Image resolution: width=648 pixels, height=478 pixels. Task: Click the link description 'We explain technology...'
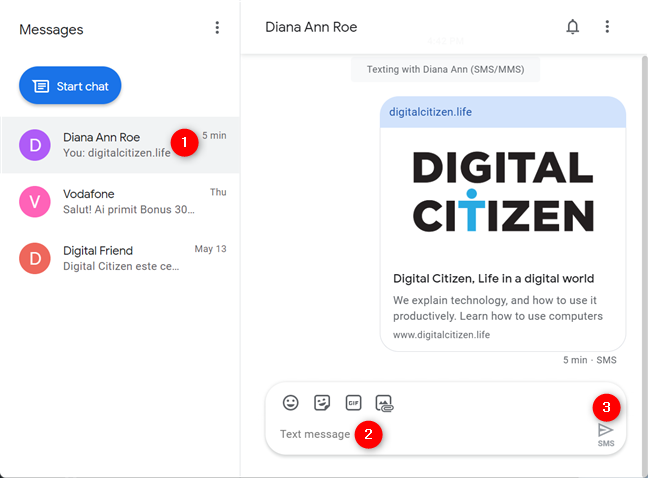coord(498,308)
